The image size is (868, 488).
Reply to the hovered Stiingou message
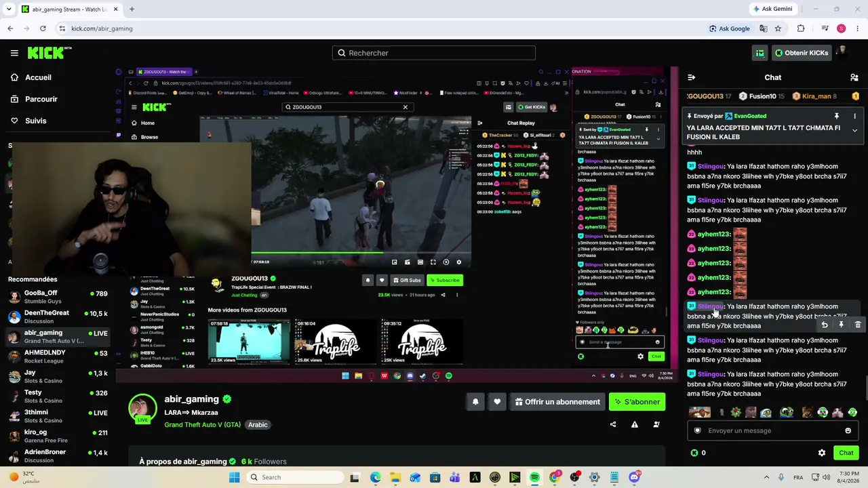[x=825, y=325]
